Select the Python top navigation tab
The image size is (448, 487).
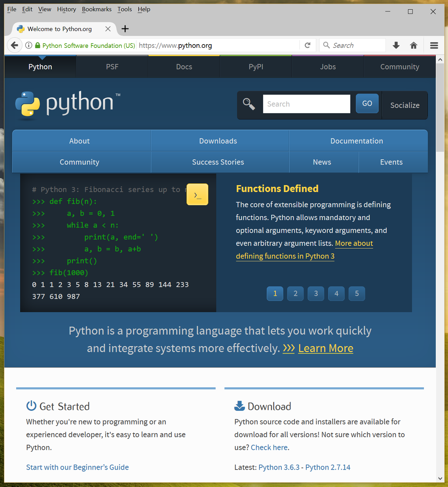[x=40, y=67]
